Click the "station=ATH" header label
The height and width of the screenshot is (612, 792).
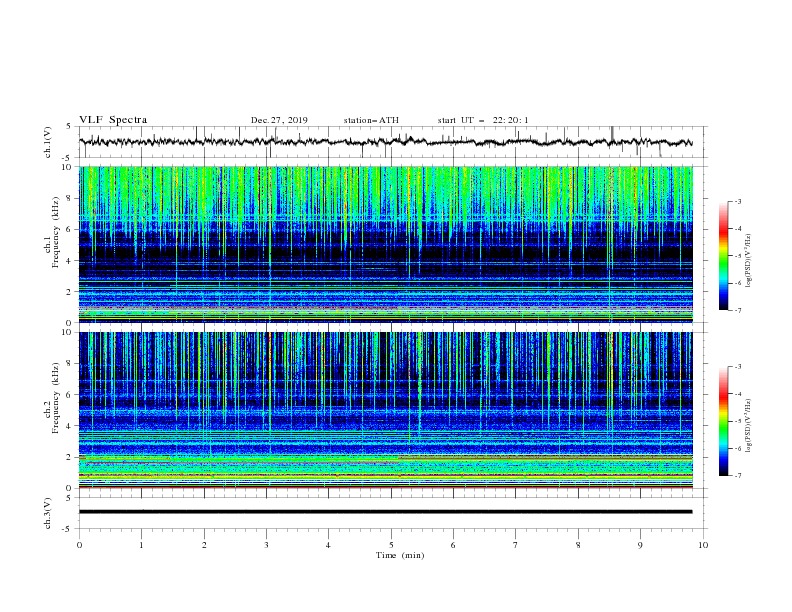(371, 120)
